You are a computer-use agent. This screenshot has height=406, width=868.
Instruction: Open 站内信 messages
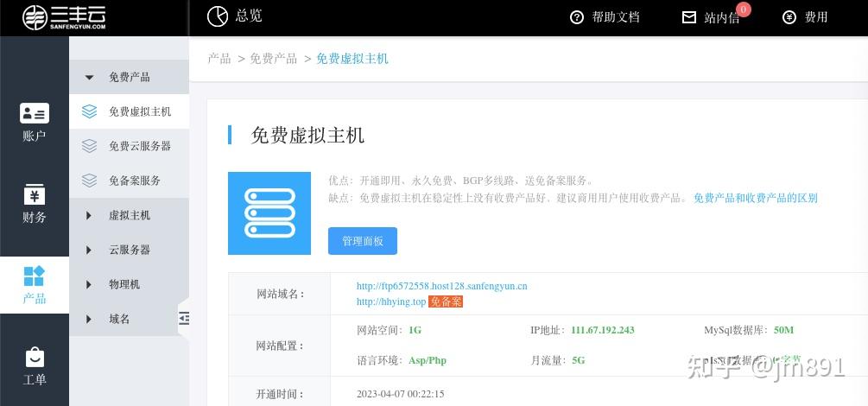pyautogui.click(x=721, y=18)
